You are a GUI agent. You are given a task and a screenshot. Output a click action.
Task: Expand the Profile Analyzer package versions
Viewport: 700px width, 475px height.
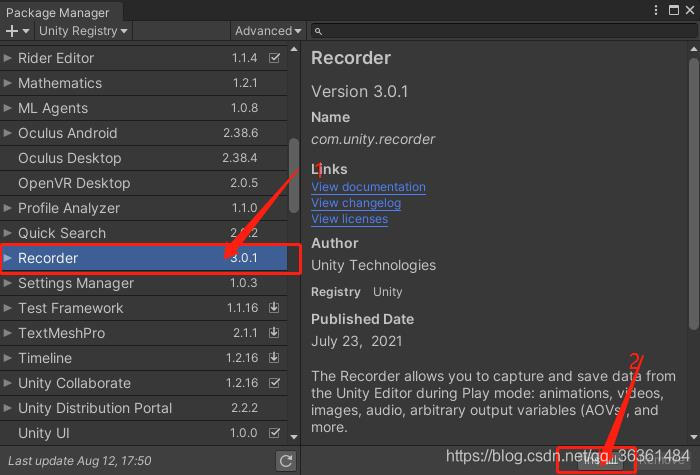[x=7, y=208]
